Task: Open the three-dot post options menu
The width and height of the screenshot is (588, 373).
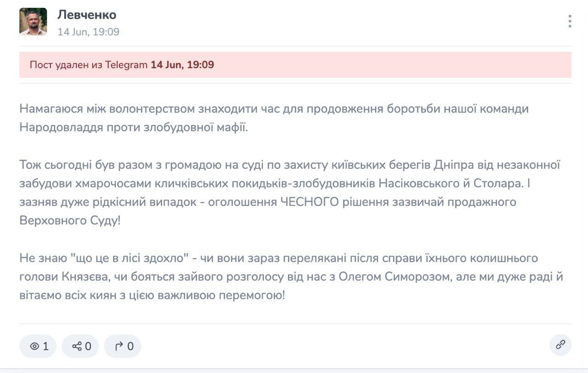Action: [x=570, y=21]
